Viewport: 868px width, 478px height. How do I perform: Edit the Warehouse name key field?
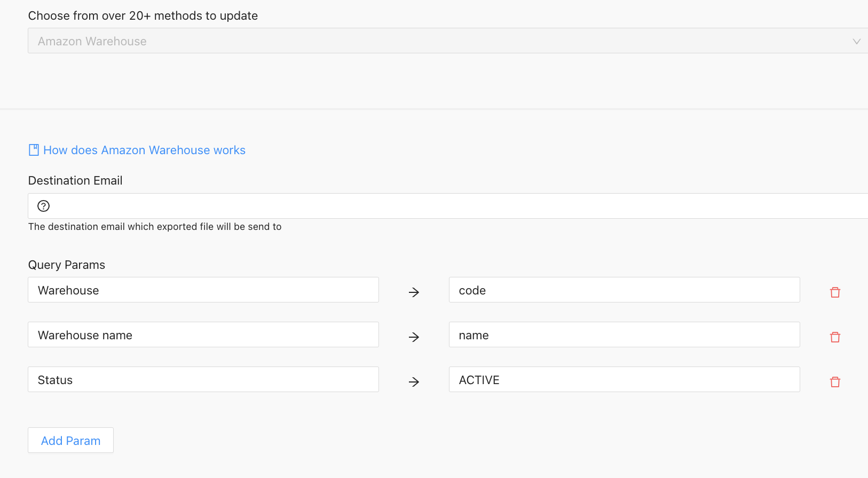coord(203,334)
